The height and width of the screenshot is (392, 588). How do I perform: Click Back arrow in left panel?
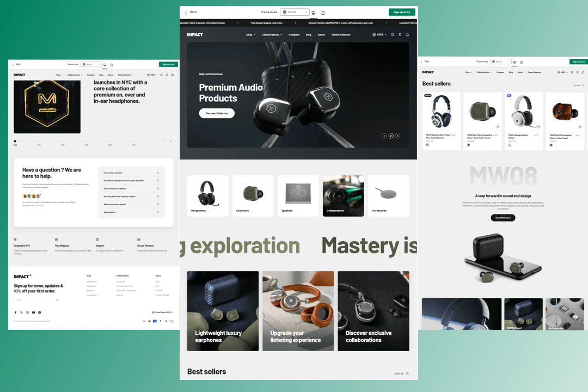point(13,65)
